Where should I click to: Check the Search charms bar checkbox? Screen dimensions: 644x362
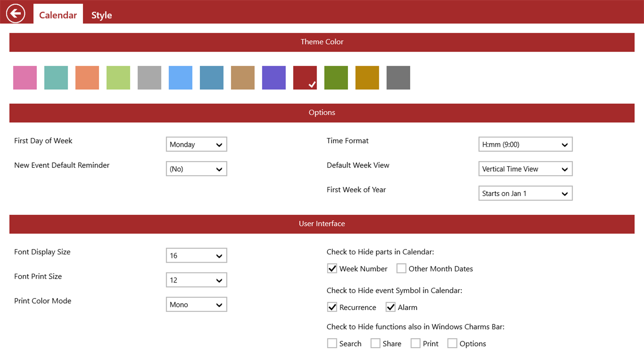[x=332, y=344]
